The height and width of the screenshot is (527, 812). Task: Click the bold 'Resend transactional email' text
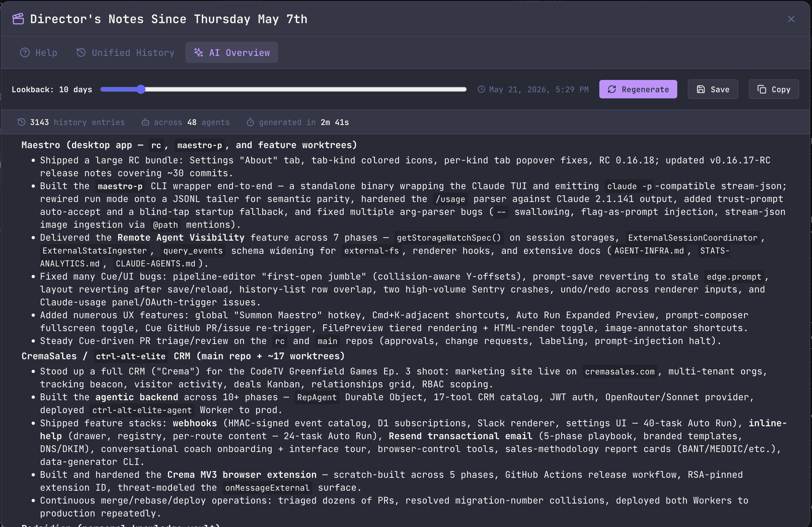point(460,436)
